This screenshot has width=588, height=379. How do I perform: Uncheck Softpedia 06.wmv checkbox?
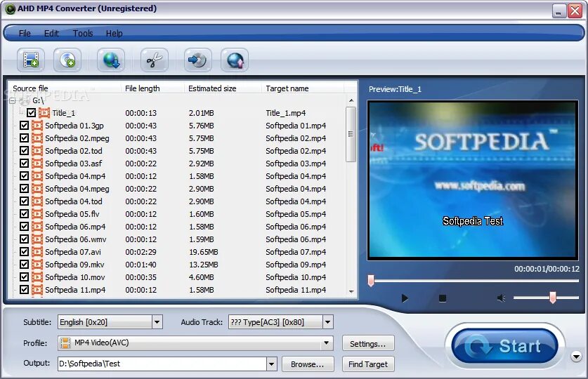click(24, 239)
